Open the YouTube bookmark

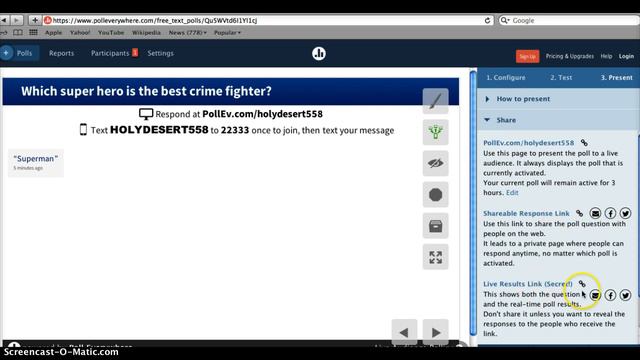(111, 33)
